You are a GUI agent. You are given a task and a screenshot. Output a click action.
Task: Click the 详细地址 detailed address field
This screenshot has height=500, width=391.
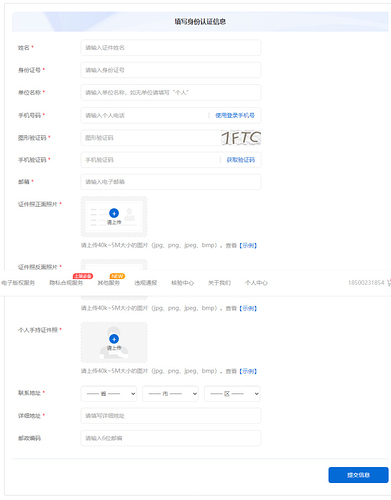(171, 416)
